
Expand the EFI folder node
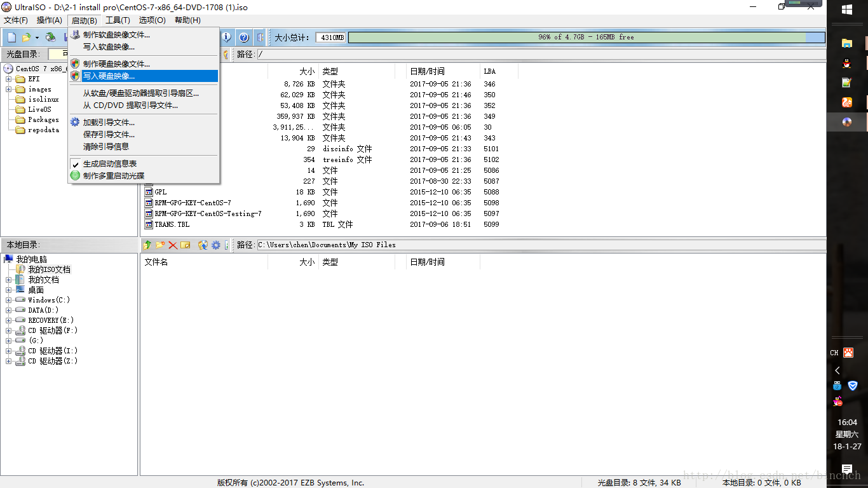pos(9,79)
